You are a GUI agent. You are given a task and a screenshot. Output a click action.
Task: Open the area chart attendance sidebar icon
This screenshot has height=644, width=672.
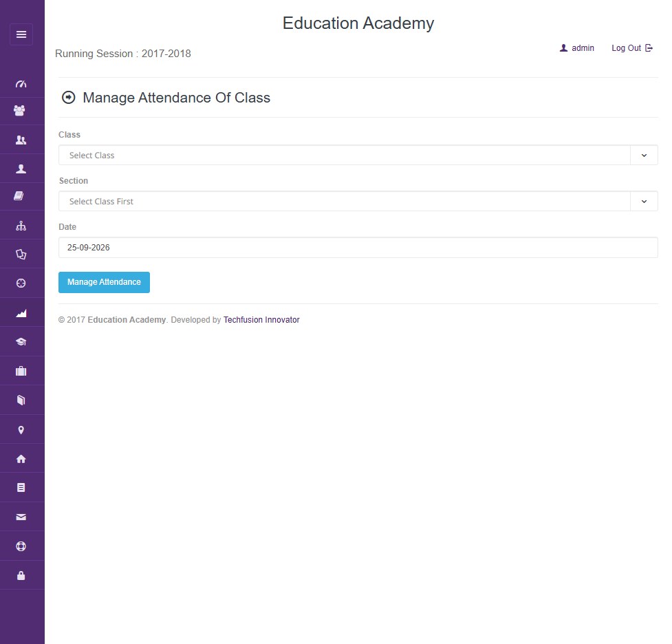21,313
